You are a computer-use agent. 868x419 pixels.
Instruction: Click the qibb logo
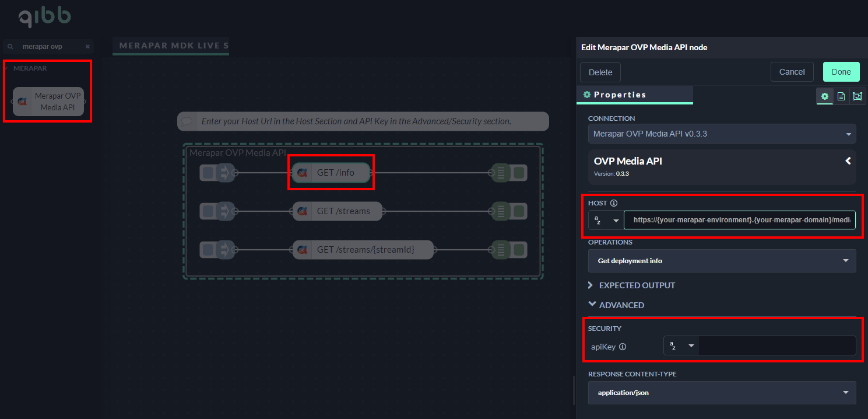[44, 16]
